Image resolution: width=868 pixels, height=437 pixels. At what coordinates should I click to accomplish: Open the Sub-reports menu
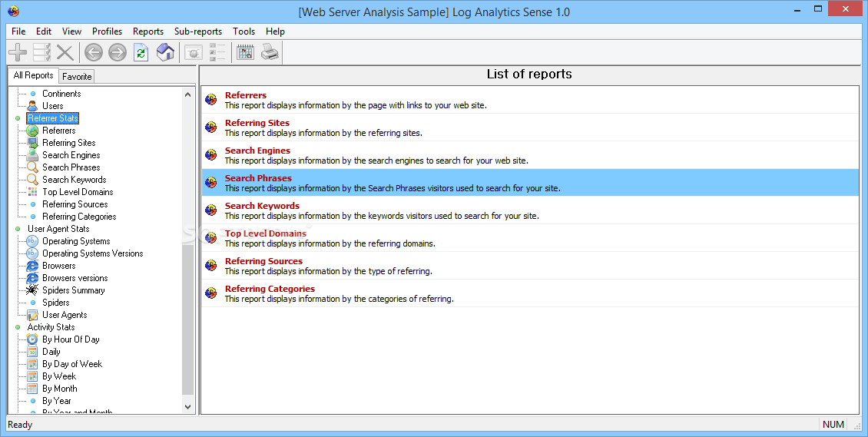pyautogui.click(x=198, y=31)
